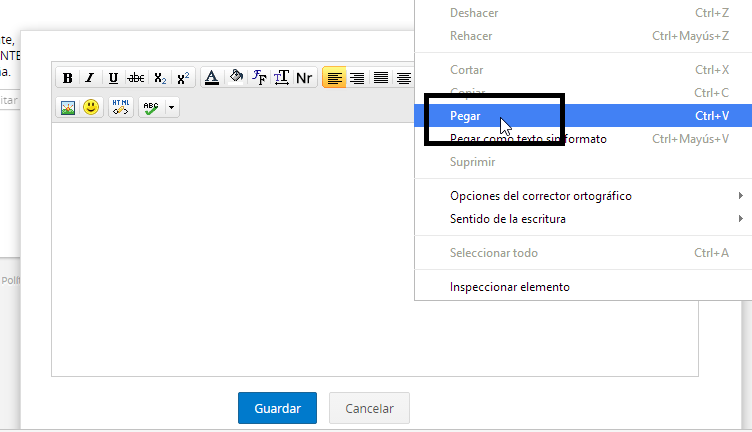This screenshot has width=752, height=432.
Task: Apply superscript formatting
Action: point(183,78)
